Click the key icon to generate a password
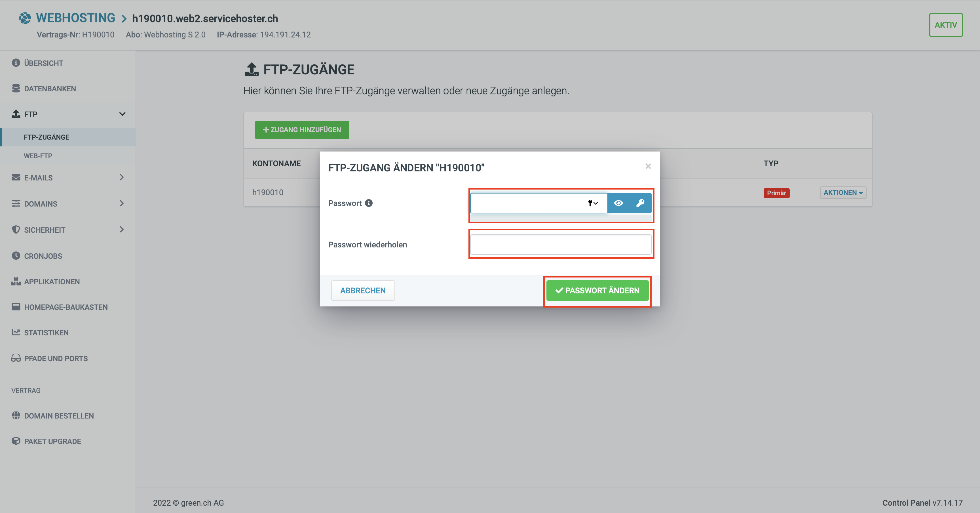The height and width of the screenshot is (513, 980). click(641, 203)
